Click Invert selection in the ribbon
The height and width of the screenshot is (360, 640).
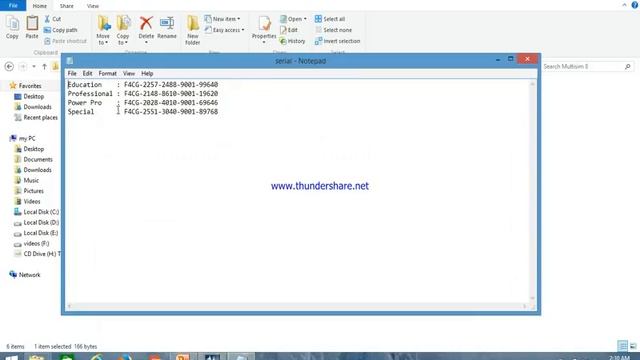[x=338, y=41]
